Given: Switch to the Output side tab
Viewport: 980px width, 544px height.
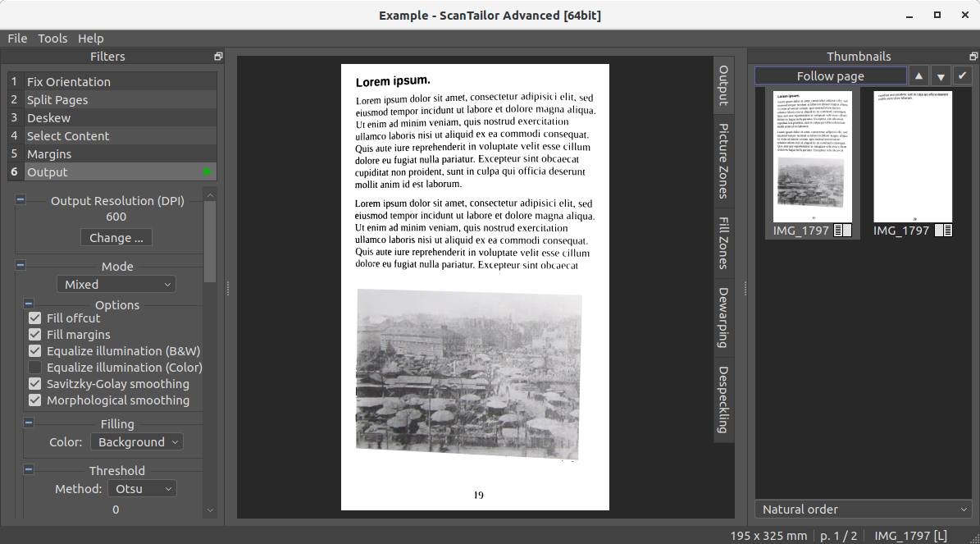Looking at the screenshot, I should (x=724, y=85).
